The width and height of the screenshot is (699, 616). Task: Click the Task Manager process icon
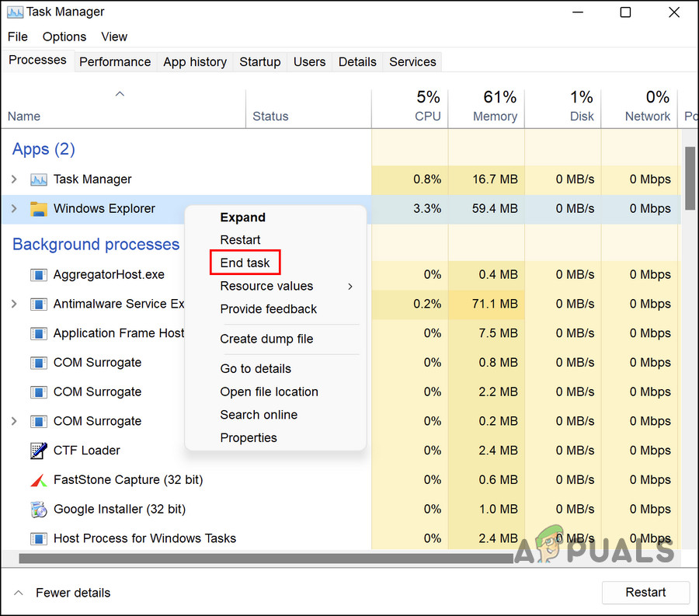[39, 179]
